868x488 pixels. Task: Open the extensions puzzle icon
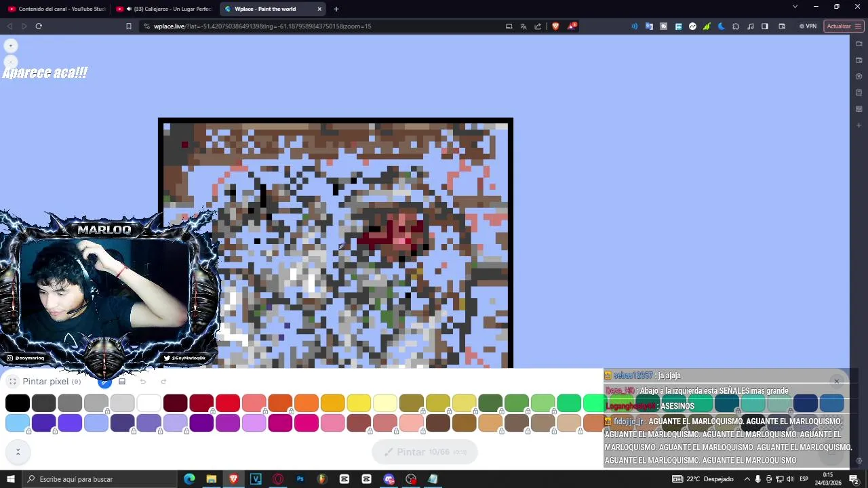pos(736,26)
